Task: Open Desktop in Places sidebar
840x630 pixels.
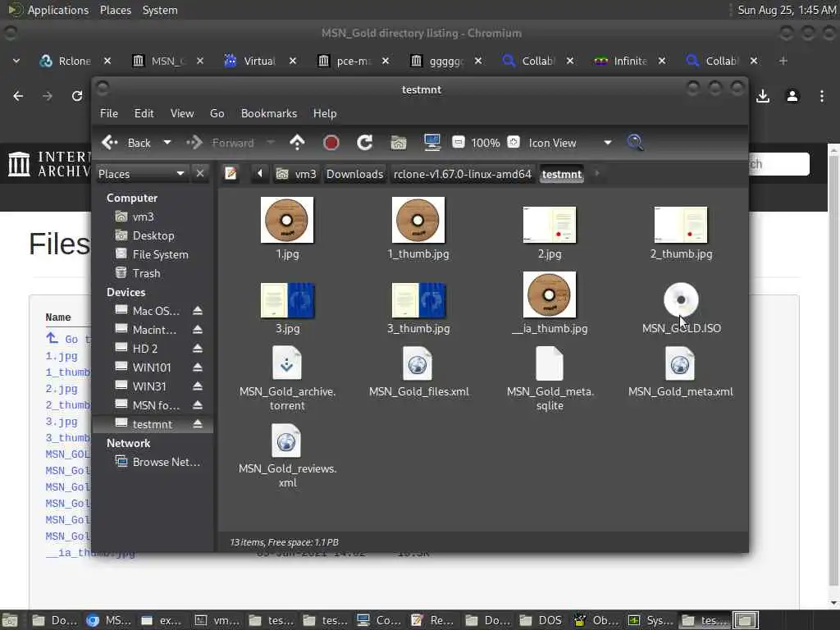Action: [x=153, y=235]
